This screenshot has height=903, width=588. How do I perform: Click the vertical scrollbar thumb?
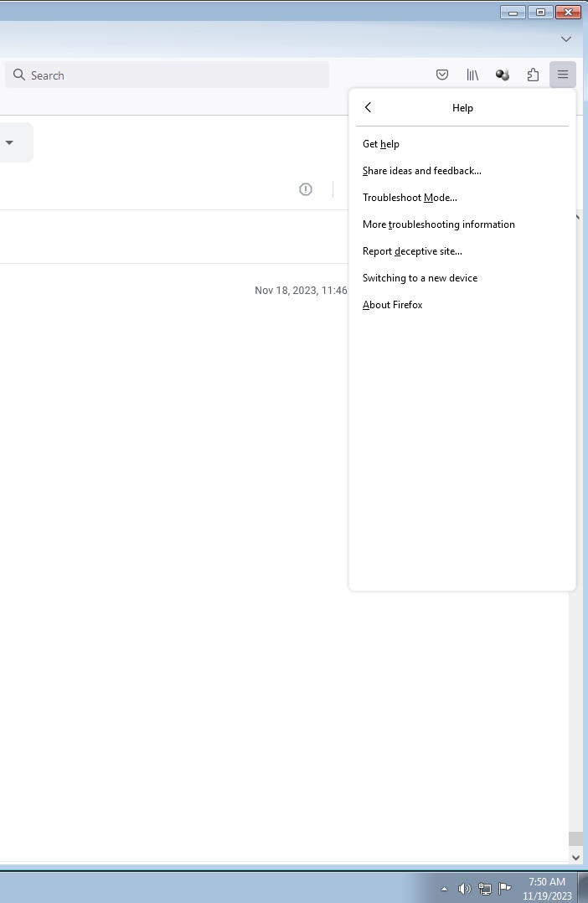click(575, 838)
